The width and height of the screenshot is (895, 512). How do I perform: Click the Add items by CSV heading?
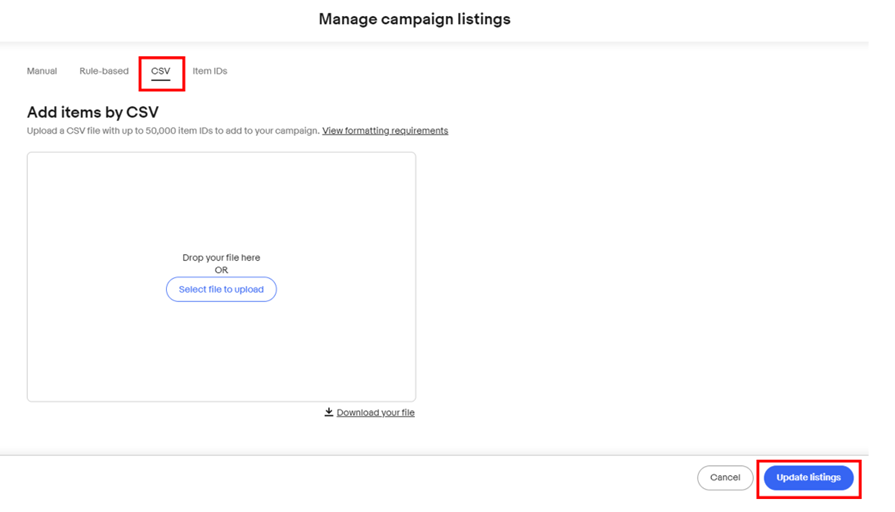point(92,112)
